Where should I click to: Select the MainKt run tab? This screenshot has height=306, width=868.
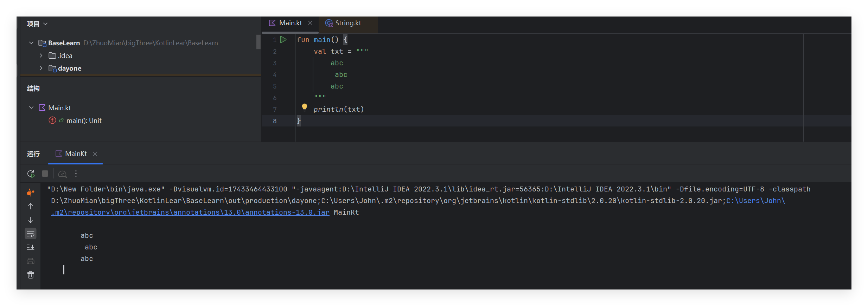coord(76,154)
